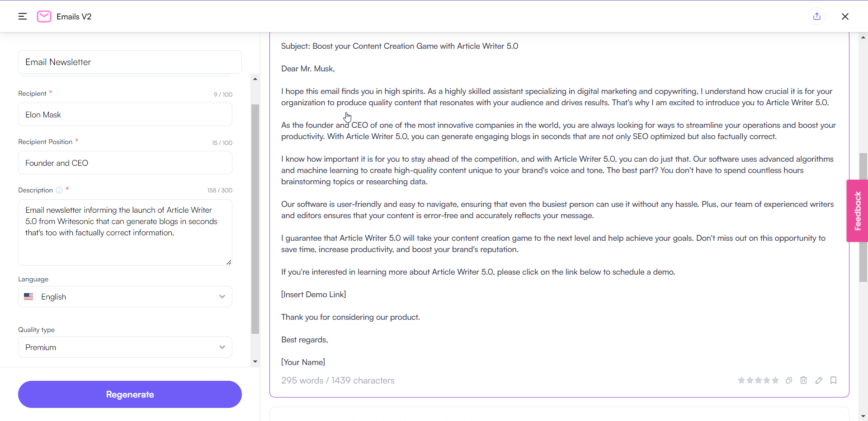Edit the email using pencil icon
Viewport: 868px width, 421px height.
coord(819,380)
